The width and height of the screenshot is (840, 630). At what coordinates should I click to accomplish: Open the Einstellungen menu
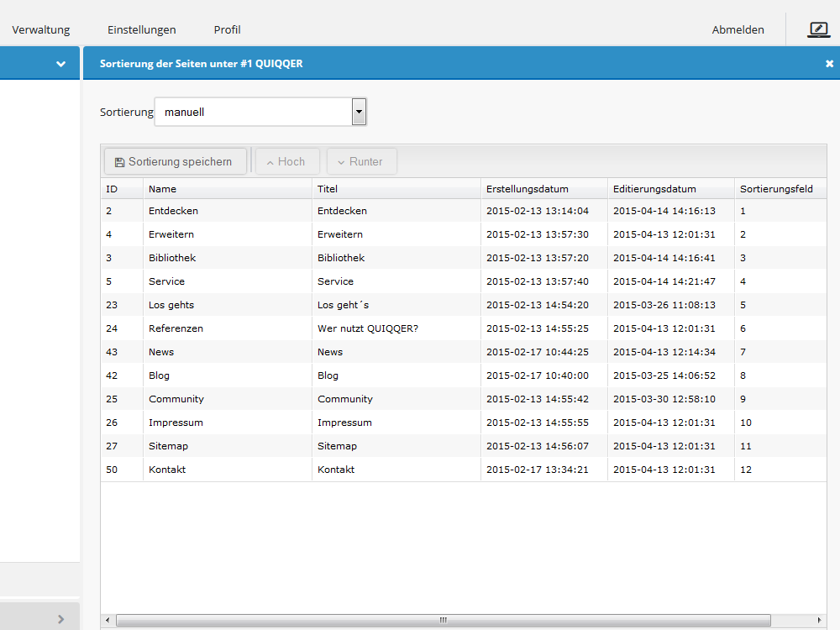click(x=142, y=29)
